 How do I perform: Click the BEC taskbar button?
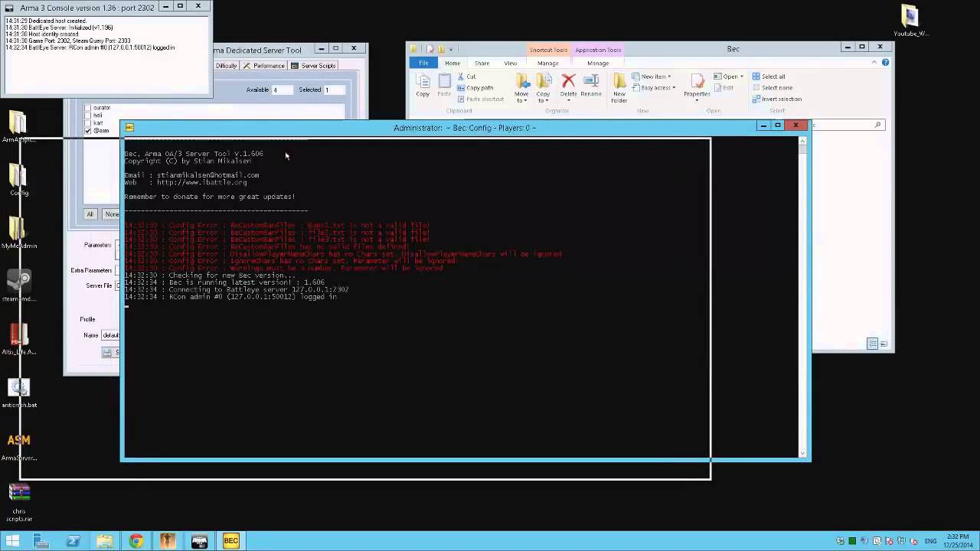pos(230,541)
